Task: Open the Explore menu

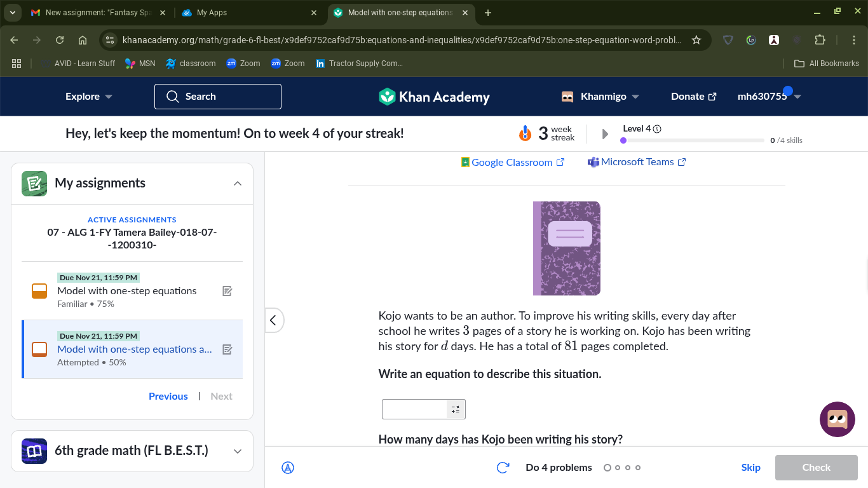Action: 88,97
